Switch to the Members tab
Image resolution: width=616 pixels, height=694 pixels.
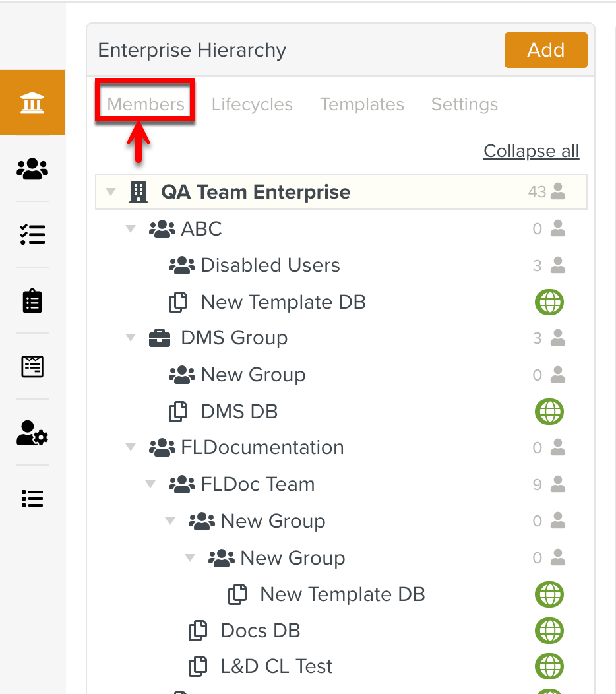(x=146, y=104)
